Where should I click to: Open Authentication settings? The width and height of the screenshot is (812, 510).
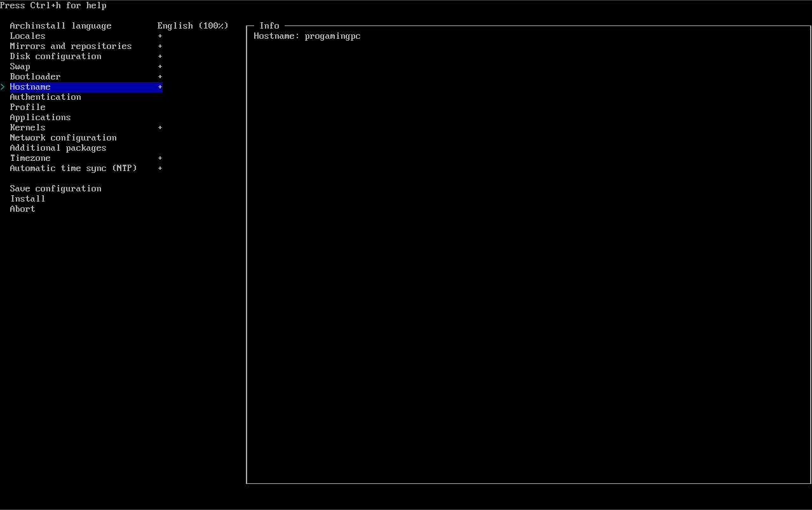(45, 97)
